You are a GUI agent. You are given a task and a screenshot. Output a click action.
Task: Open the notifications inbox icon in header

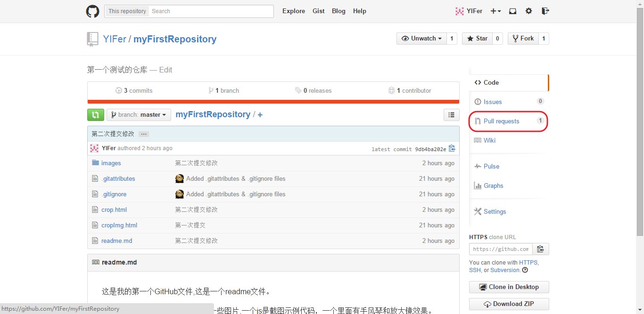click(x=512, y=11)
